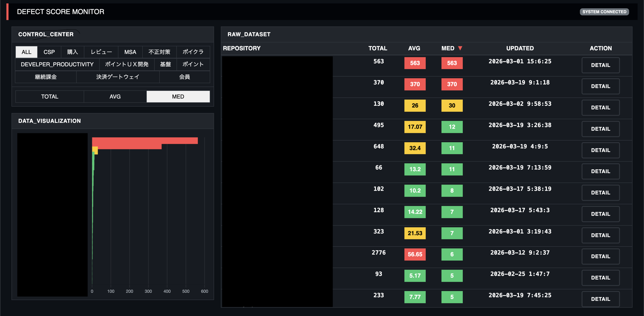
Task: Select the MED metric toggle
Action: click(178, 96)
